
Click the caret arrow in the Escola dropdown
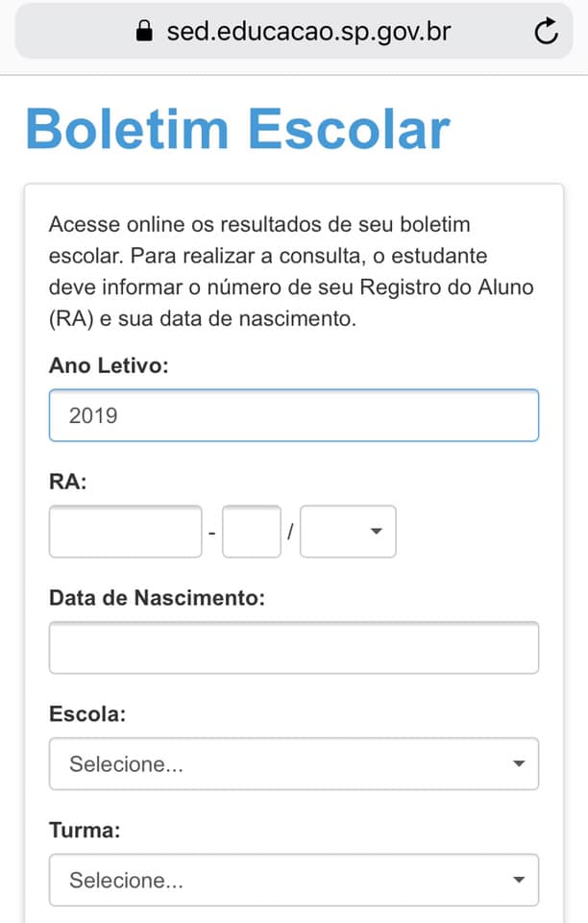519,763
